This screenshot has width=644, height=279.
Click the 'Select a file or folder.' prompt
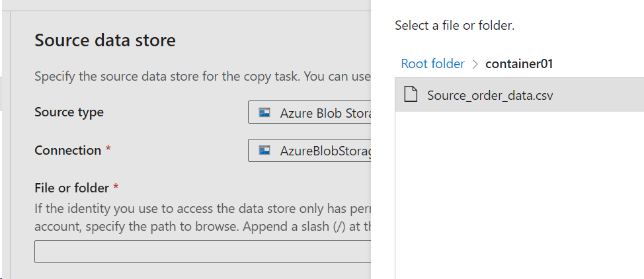(x=454, y=26)
